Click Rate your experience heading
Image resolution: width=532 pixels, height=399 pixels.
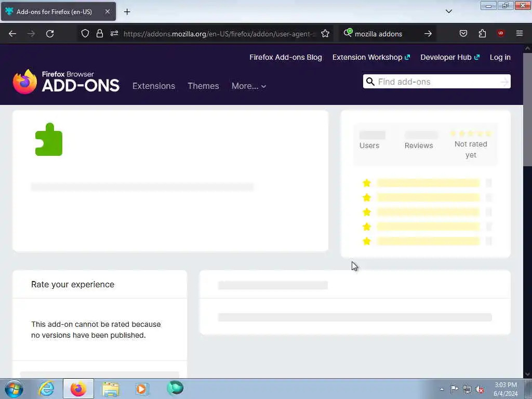73,285
